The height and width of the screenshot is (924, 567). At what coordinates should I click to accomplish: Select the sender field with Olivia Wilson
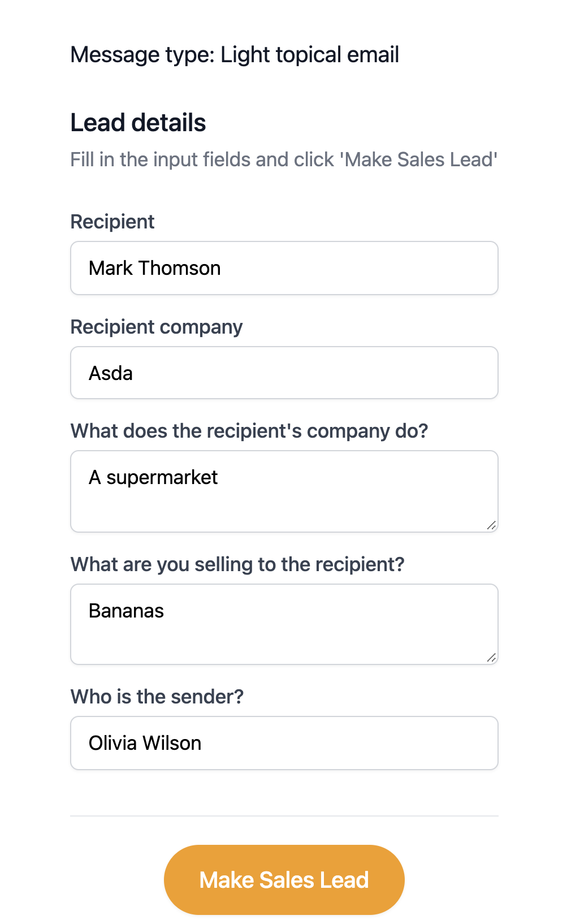coord(284,743)
